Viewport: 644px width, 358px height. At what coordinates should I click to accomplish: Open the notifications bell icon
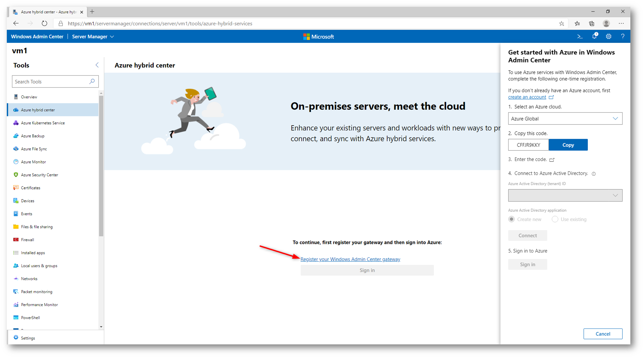point(594,36)
